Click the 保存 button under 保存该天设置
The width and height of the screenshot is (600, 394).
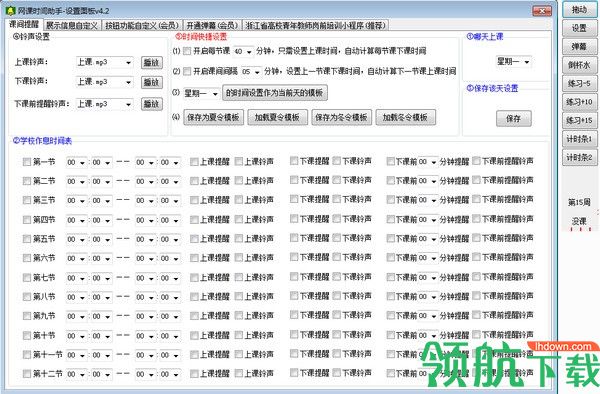click(x=514, y=119)
